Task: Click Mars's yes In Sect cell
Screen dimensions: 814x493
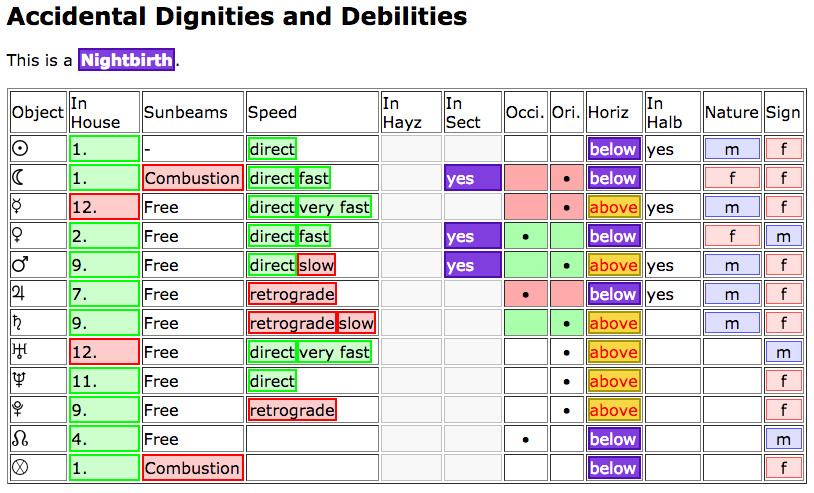Action: click(x=472, y=265)
